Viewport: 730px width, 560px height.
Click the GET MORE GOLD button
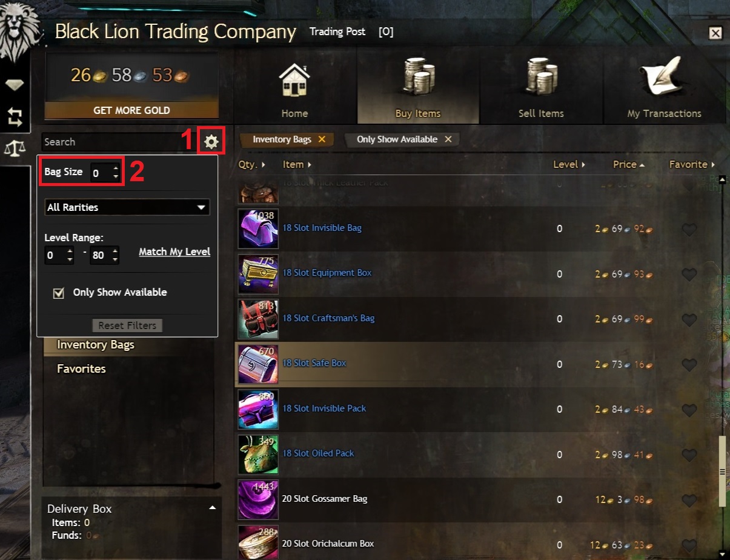tap(131, 110)
